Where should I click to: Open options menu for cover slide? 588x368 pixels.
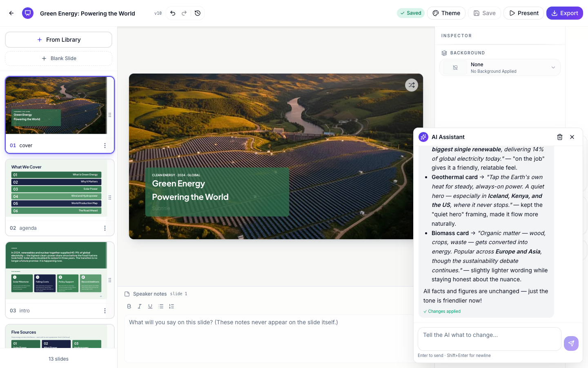105,146
